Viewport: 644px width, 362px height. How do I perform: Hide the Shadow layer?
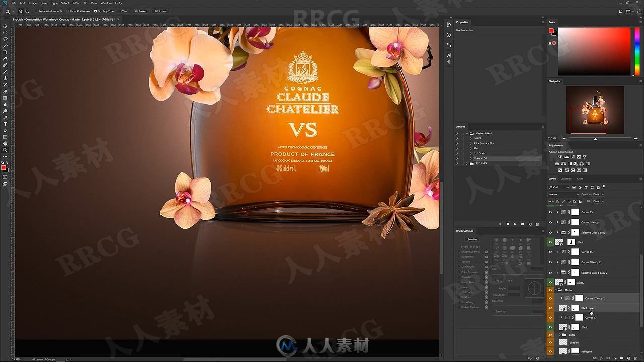click(x=550, y=342)
